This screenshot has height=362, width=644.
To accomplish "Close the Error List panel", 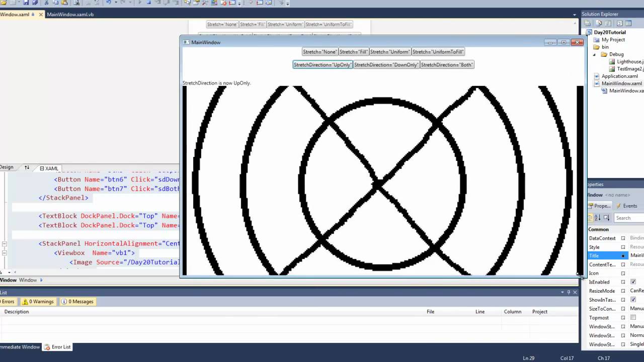I will [x=575, y=292].
